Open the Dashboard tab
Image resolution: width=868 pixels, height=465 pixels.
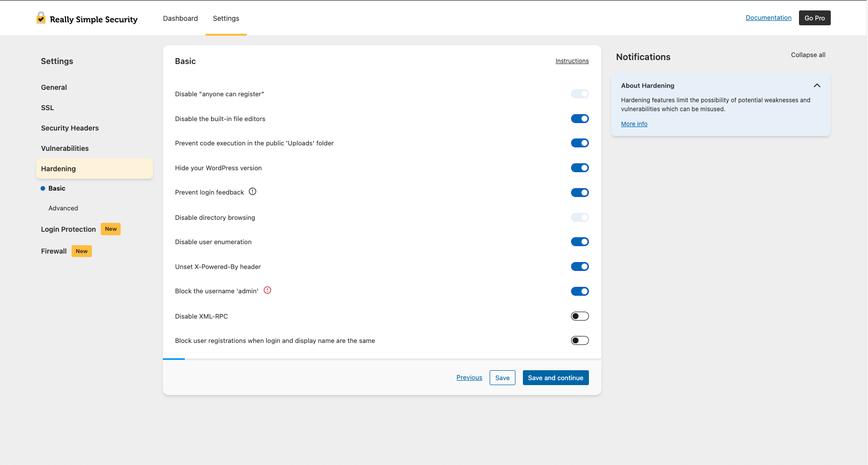pos(180,18)
